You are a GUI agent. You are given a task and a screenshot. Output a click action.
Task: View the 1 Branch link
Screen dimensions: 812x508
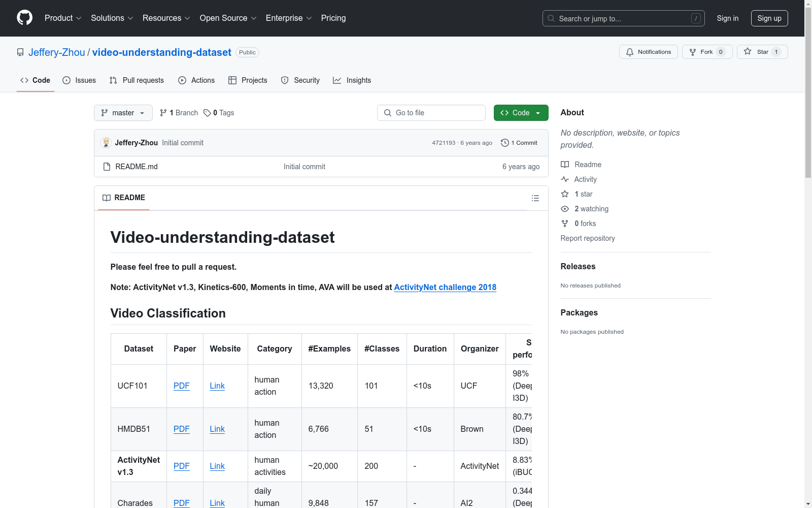click(179, 113)
